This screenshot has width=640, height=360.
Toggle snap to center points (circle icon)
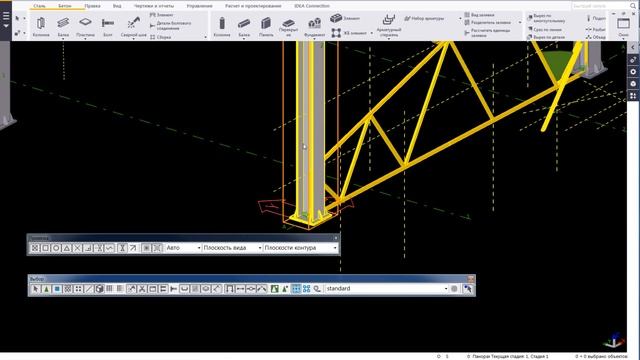point(56,248)
